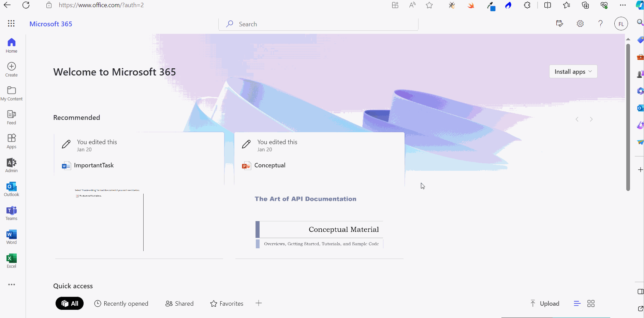
Task: Refresh the browser page
Action: (26, 5)
